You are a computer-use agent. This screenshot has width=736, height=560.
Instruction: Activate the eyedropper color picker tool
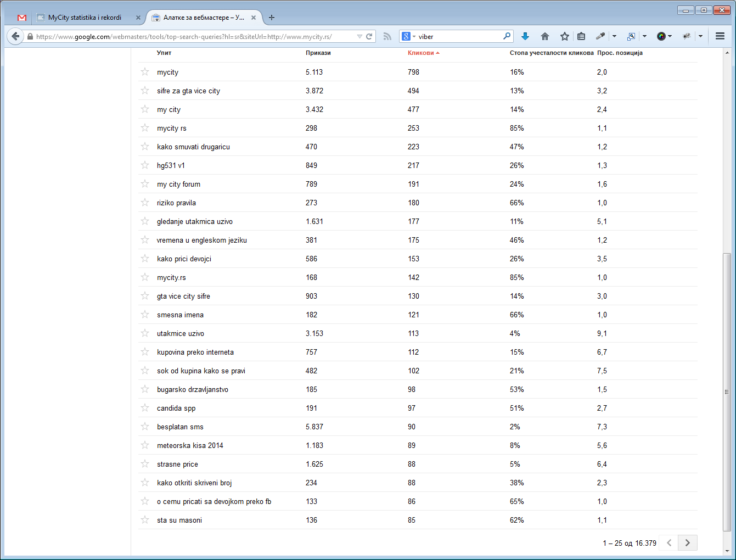[x=600, y=36]
